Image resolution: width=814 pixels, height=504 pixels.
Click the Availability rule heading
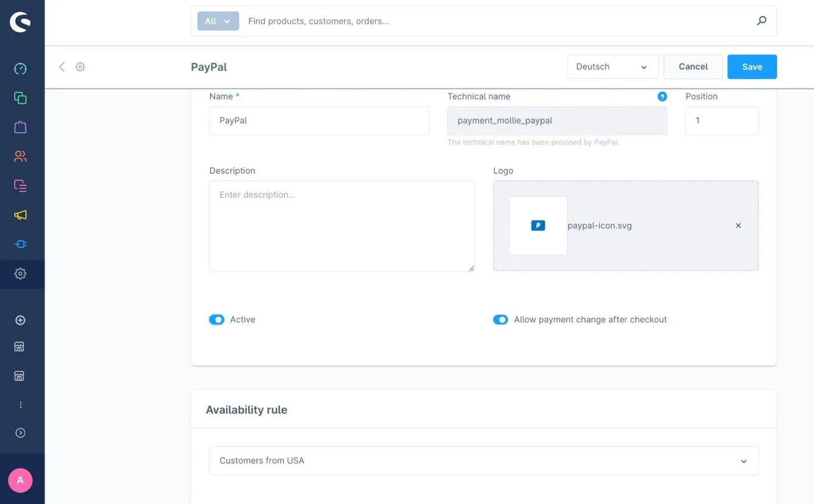coord(247,410)
